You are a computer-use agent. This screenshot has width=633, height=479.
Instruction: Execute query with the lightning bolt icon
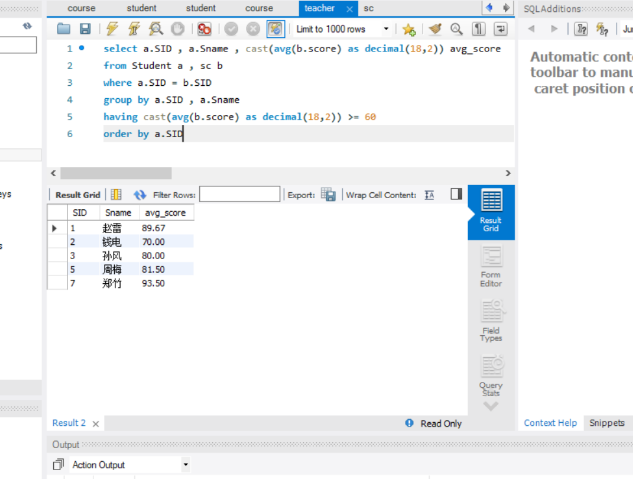click(112, 29)
